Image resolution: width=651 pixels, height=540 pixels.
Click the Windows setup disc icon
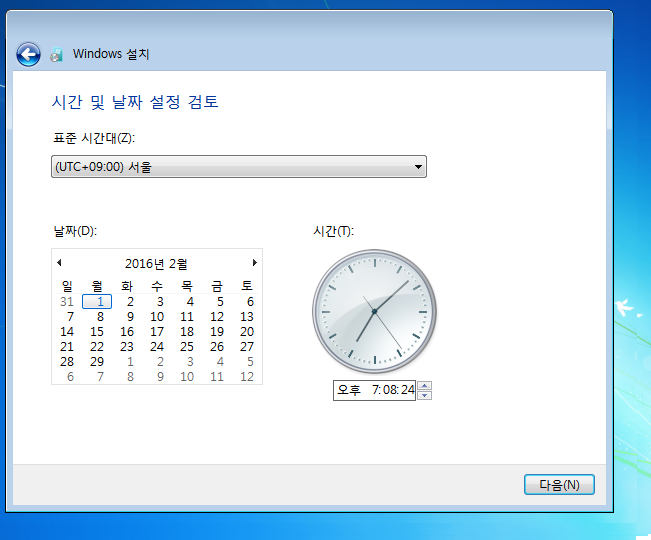coord(56,55)
